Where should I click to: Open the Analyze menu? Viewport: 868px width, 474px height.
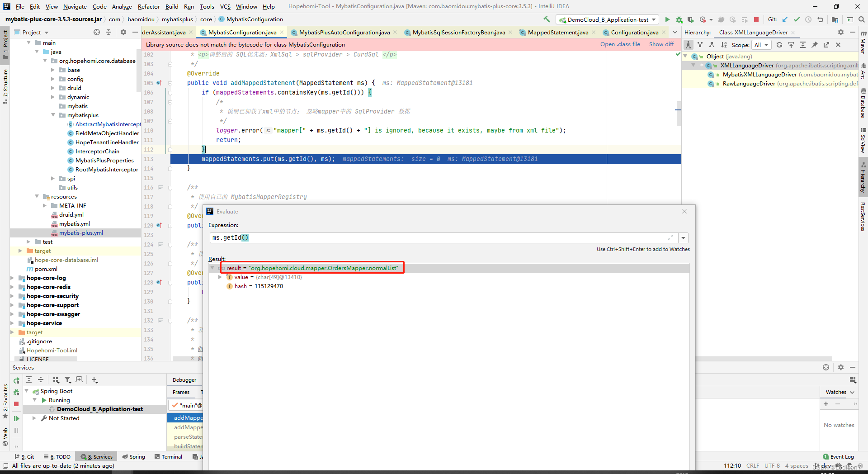coord(122,6)
